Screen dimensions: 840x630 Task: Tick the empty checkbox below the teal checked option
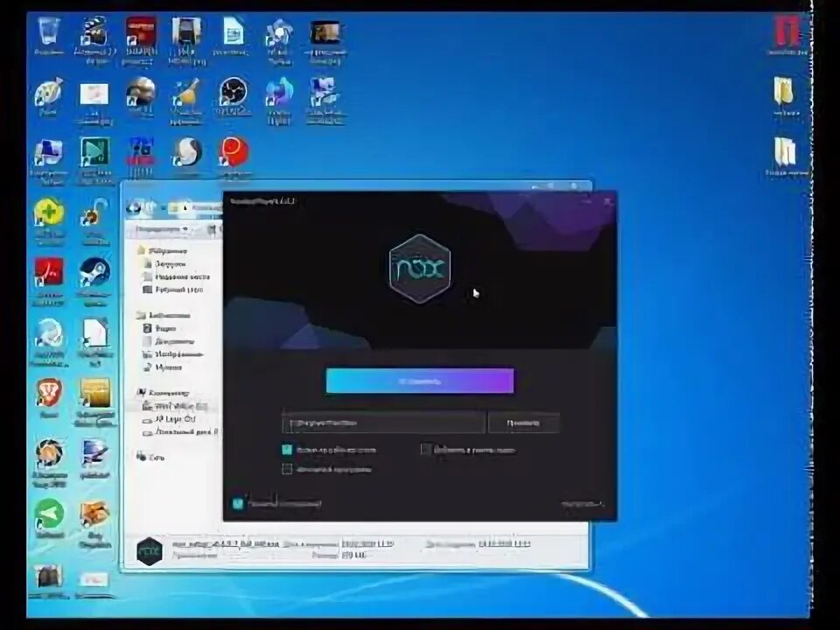pyautogui.click(x=287, y=469)
